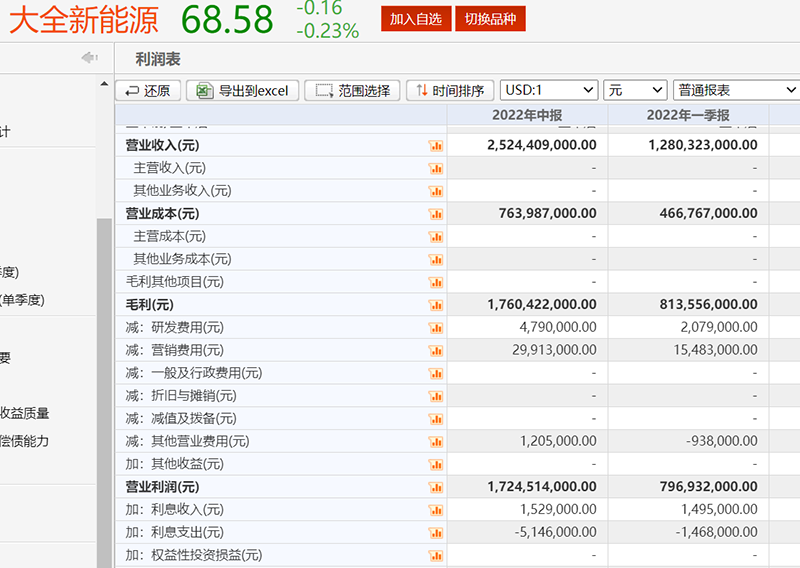The image size is (800, 568).
Task: Collapse sidebar using the left arrow icon
Action: 90,59
